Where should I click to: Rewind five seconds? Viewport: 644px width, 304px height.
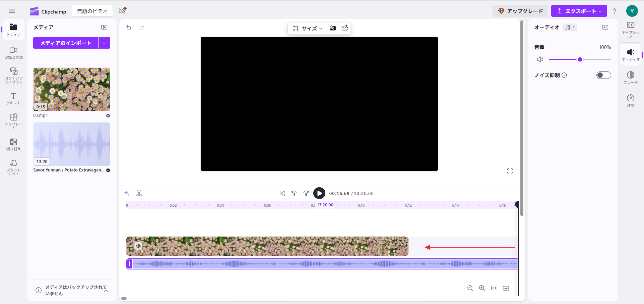click(294, 193)
